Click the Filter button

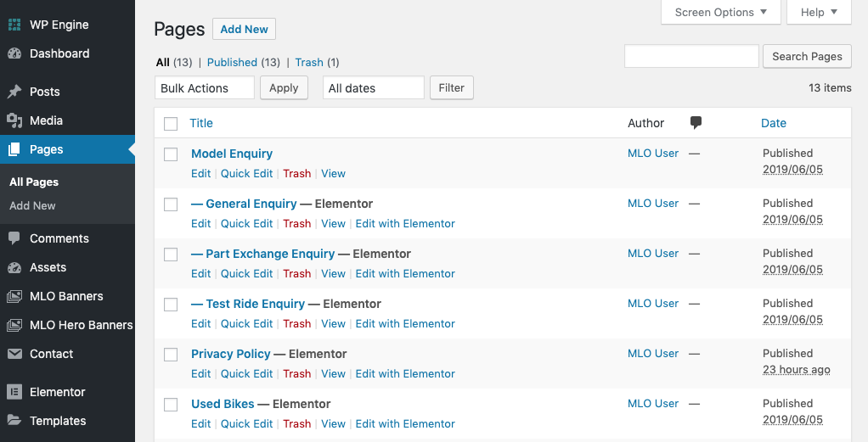(452, 88)
